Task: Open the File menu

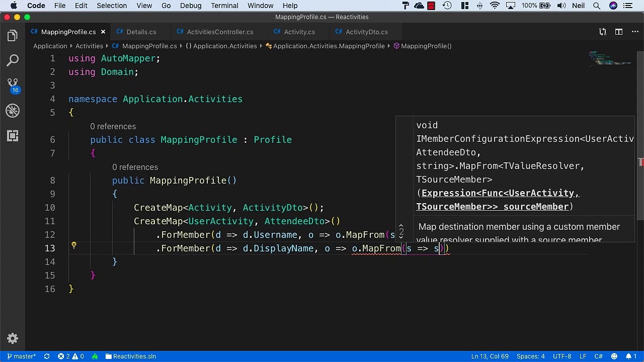Action: point(60,6)
